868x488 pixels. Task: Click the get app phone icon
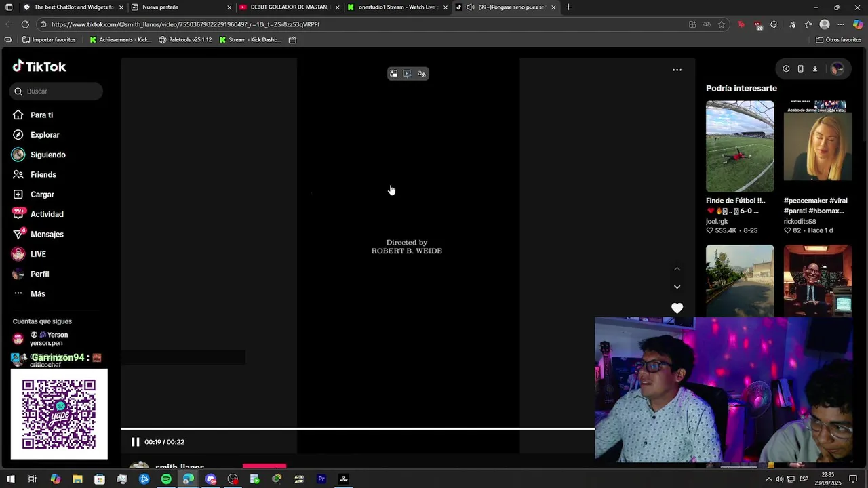[801, 68]
